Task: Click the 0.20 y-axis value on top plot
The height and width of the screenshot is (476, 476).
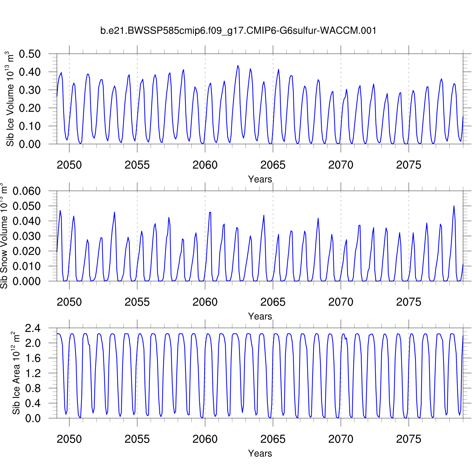Action: [30, 108]
